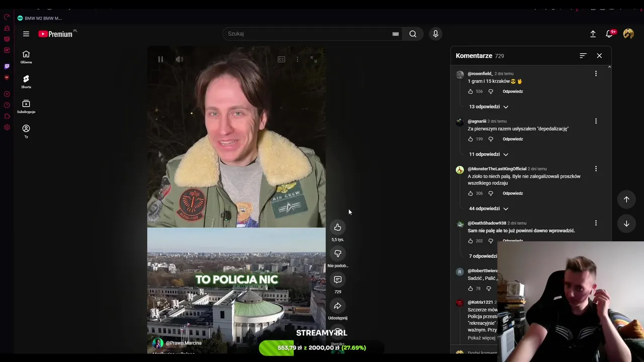This screenshot has width=644, height=362.
Task: Mute the Shorts video volume
Action: click(180, 59)
